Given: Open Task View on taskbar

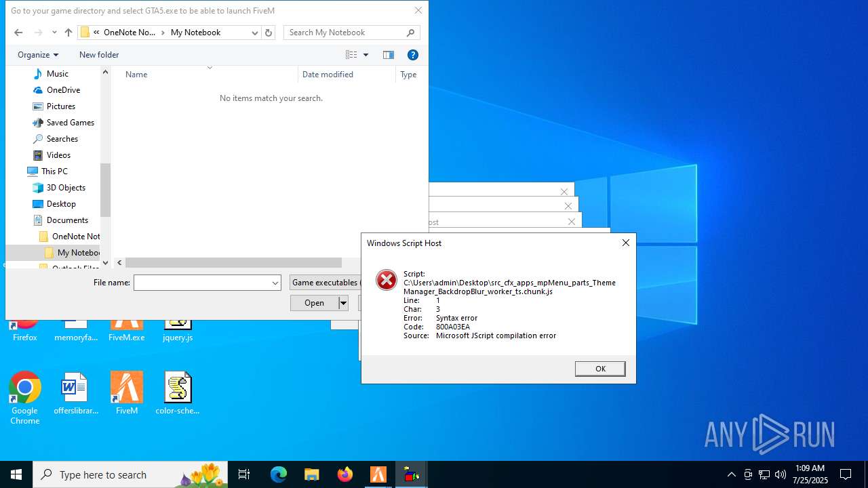Looking at the screenshot, I should tap(244, 474).
